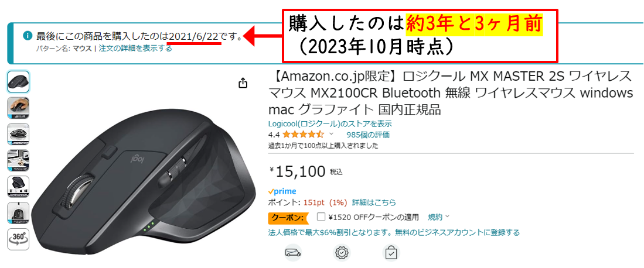Open the 360 degree view thumbnail
Image resolution: width=644 pixels, height=268 pixels.
[19, 239]
